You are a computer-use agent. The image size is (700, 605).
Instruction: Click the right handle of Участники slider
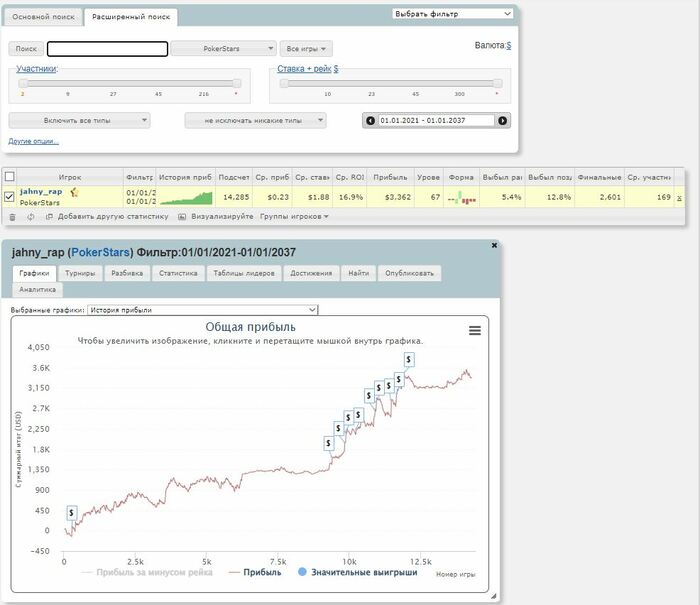click(237, 83)
